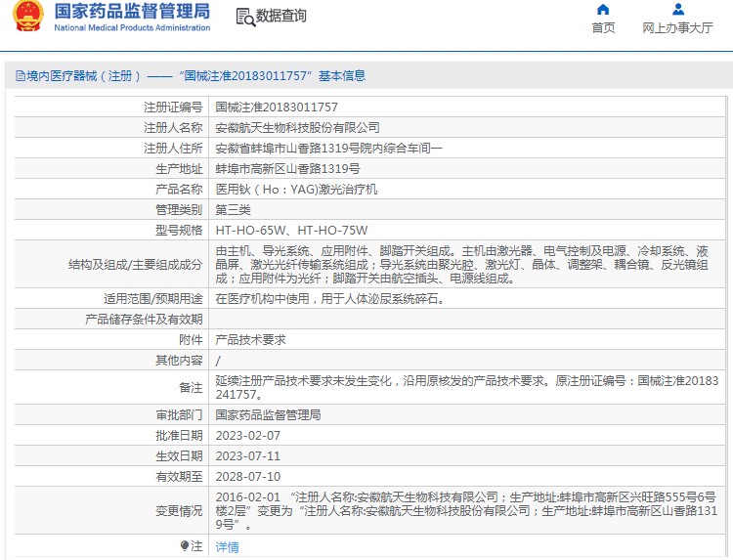Open the 数据查询 search icon
The width and height of the screenshot is (733, 560).
(245, 17)
